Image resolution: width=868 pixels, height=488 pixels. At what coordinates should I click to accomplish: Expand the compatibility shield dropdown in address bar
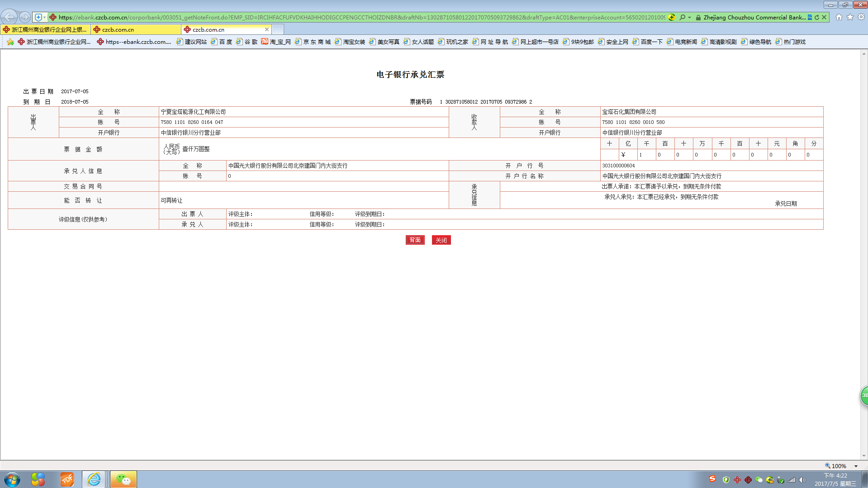[44, 17]
